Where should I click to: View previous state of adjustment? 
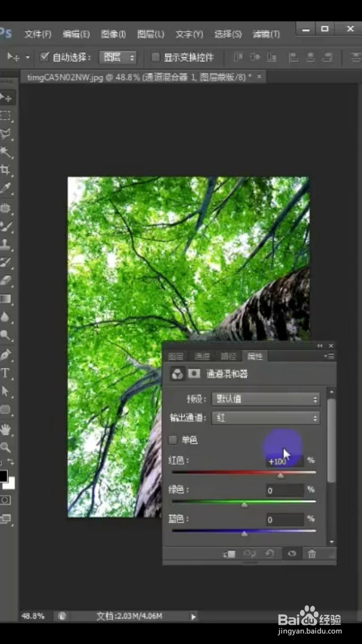(250, 554)
